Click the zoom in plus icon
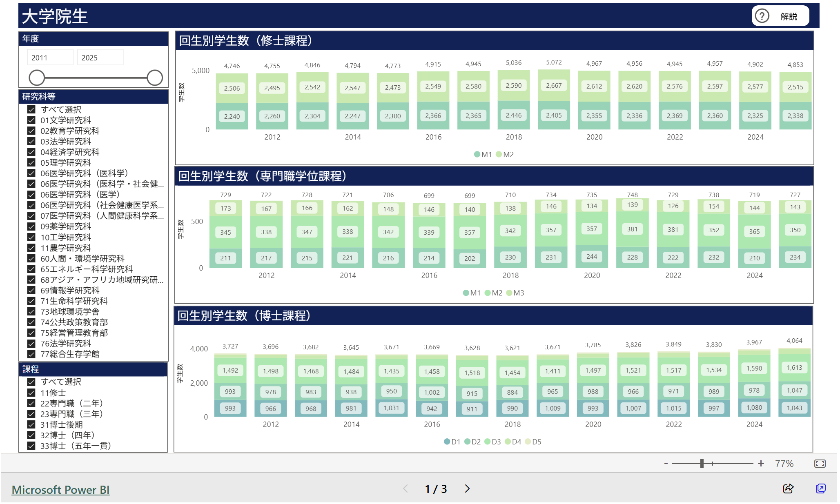The width and height of the screenshot is (840, 504). pos(761,464)
